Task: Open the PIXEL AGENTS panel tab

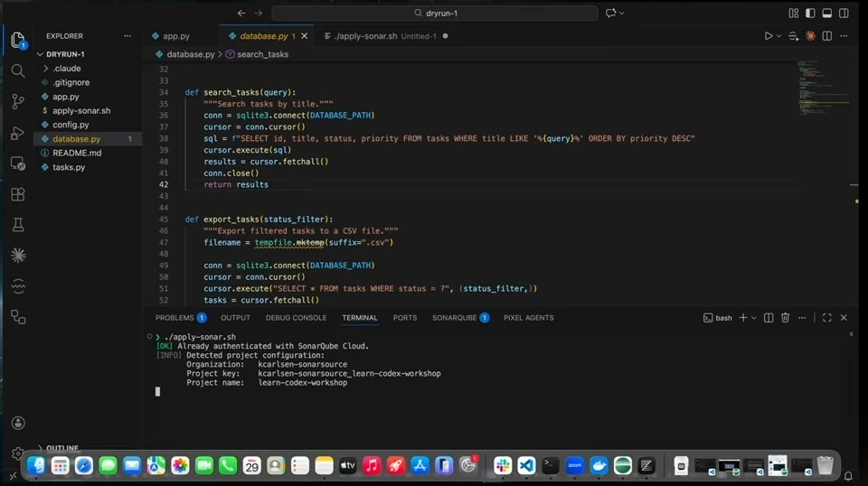Action: click(528, 318)
